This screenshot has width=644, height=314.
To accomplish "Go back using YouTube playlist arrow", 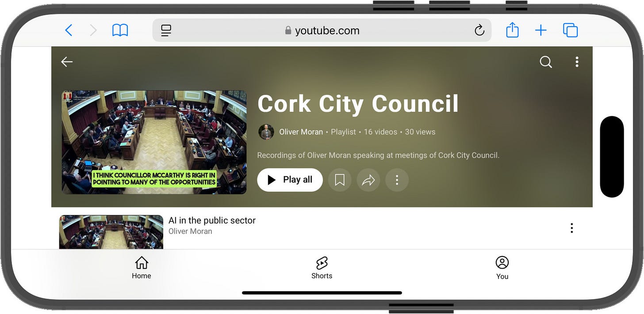I will (x=67, y=62).
